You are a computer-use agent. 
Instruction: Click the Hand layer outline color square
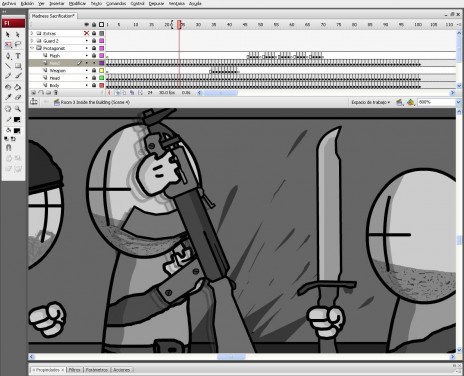102,63
